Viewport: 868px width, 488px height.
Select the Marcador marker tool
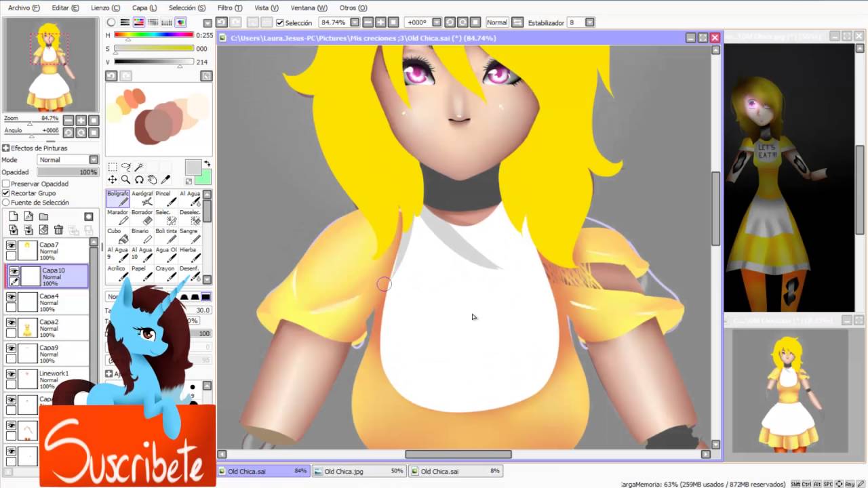coord(117,216)
